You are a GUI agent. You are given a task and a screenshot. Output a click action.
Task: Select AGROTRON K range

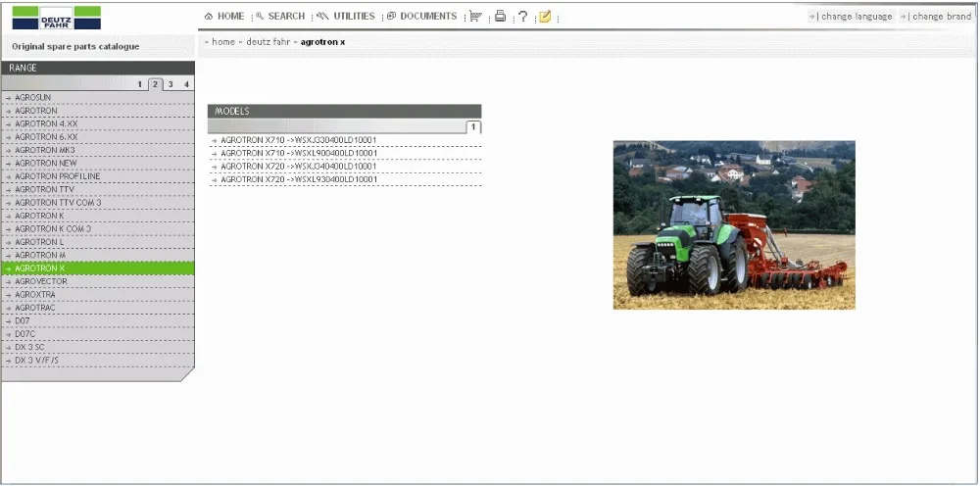[x=97, y=216]
